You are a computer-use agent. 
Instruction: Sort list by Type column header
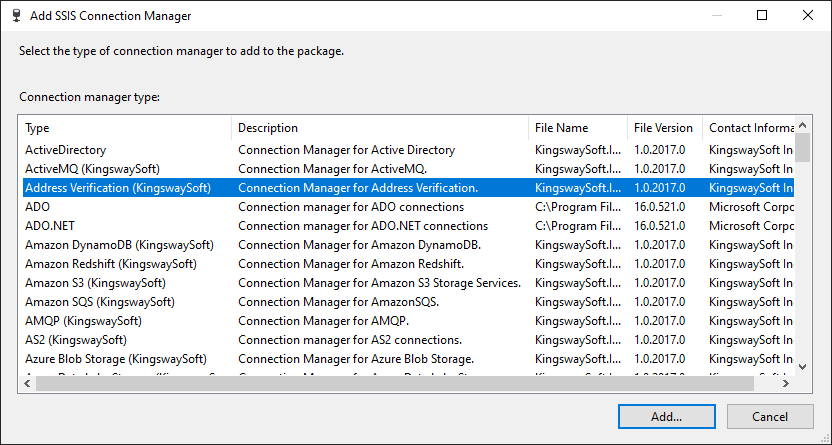(x=127, y=128)
